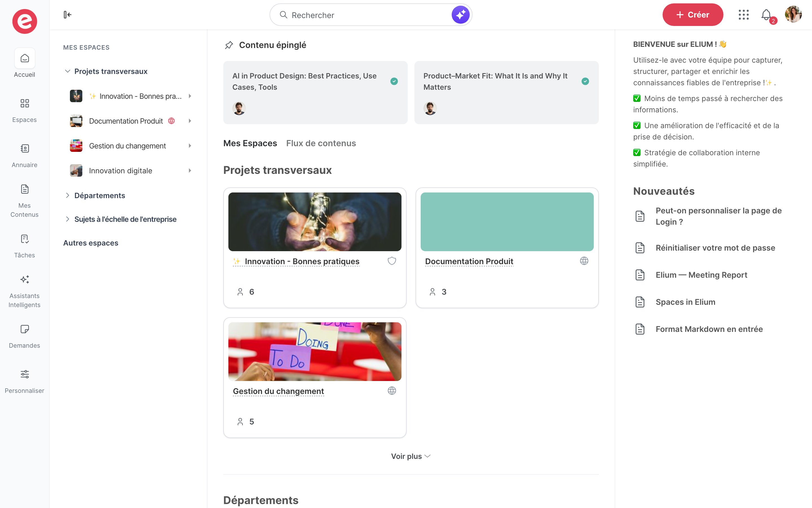Viewport: 812px width, 508px height.
Task: Switch to the Mes Espaces tab
Action: (250, 143)
